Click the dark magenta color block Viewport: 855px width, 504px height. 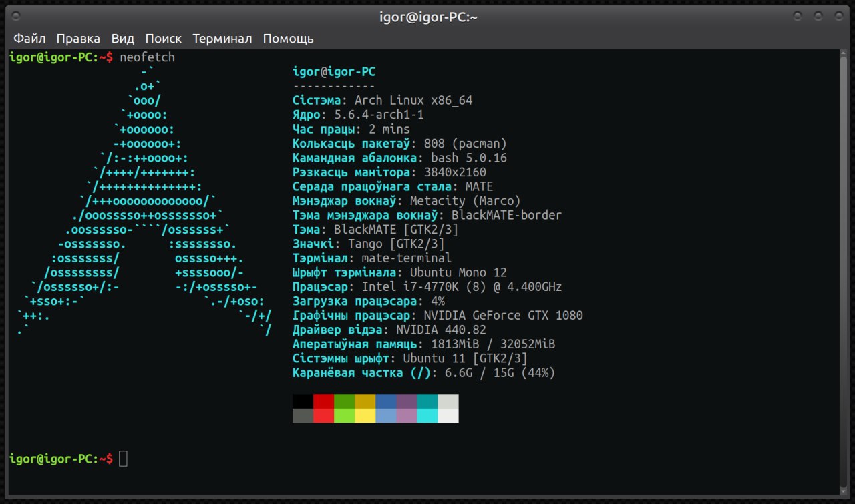(x=406, y=401)
